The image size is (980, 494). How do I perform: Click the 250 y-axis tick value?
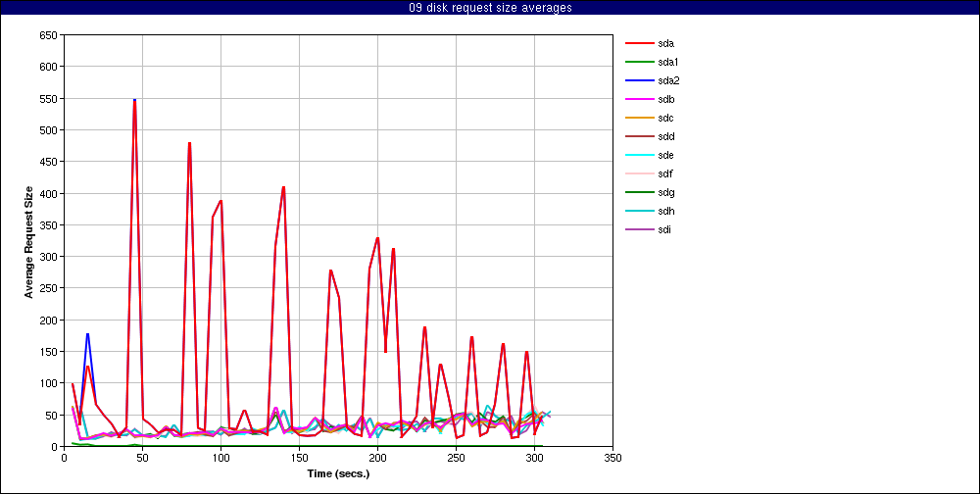[50, 288]
